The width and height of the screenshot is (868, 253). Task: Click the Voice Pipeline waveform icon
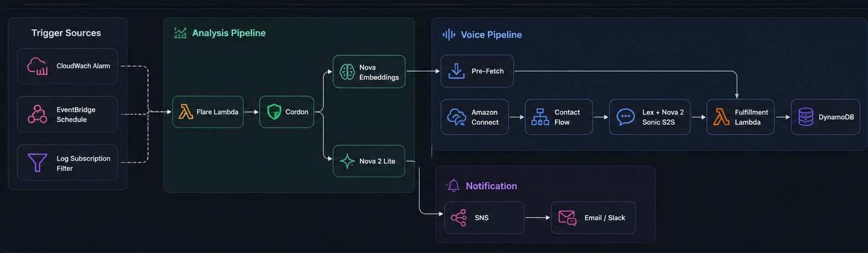tap(449, 35)
